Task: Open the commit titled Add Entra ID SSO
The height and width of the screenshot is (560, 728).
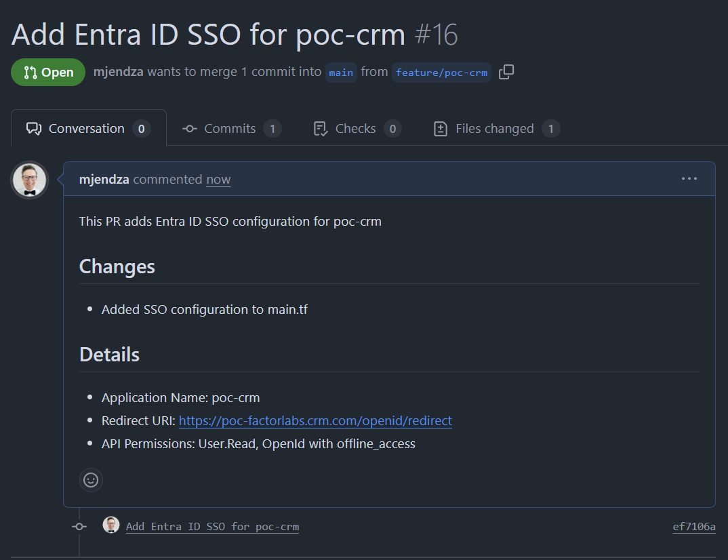Action: pyautogui.click(x=212, y=527)
